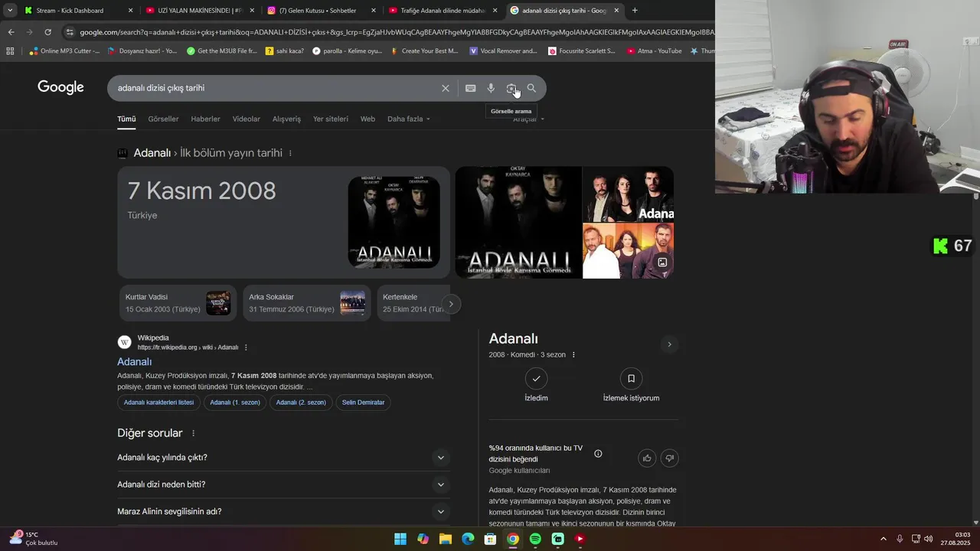Switch to the Web tab
Viewport: 980px width, 551px height.
[x=367, y=119]
